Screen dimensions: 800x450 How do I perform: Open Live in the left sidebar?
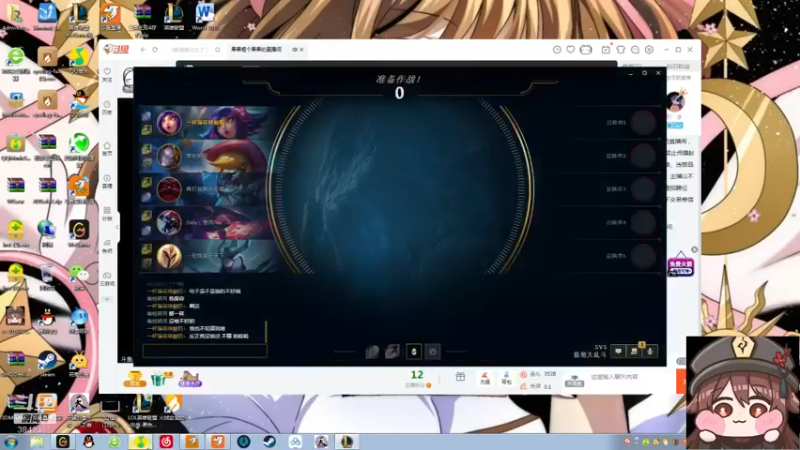click(x=107, y=181)
